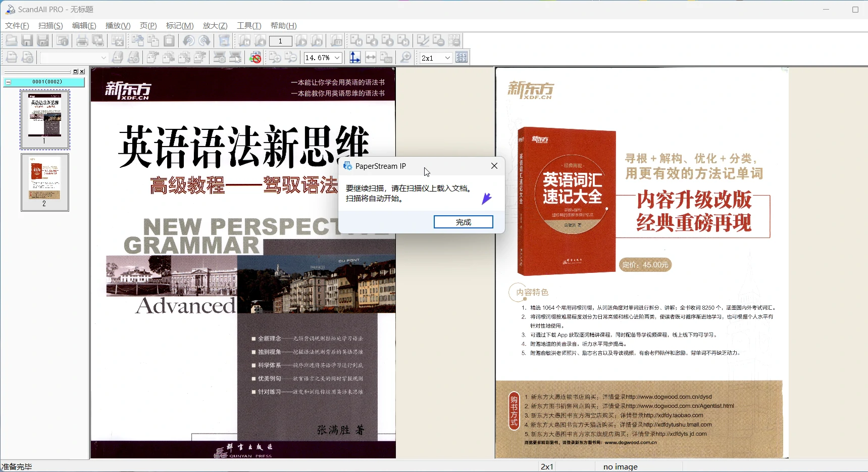868x472 pixels.
Task: Minimize the ScandAll PRO window
Action: (826, 10)
